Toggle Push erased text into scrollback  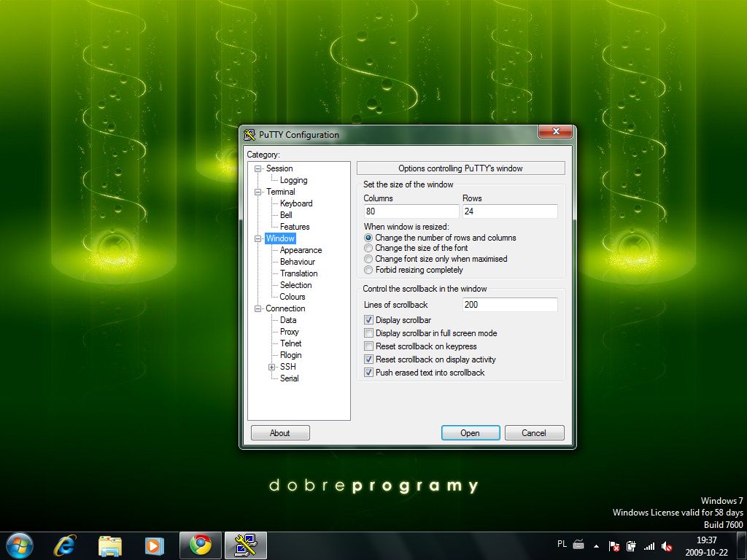(368, 373)
